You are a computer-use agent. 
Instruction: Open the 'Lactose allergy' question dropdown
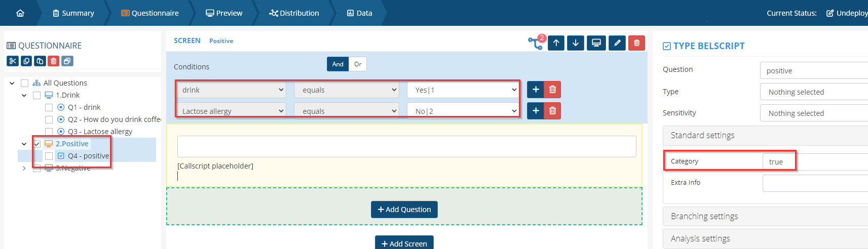(232, 111)
